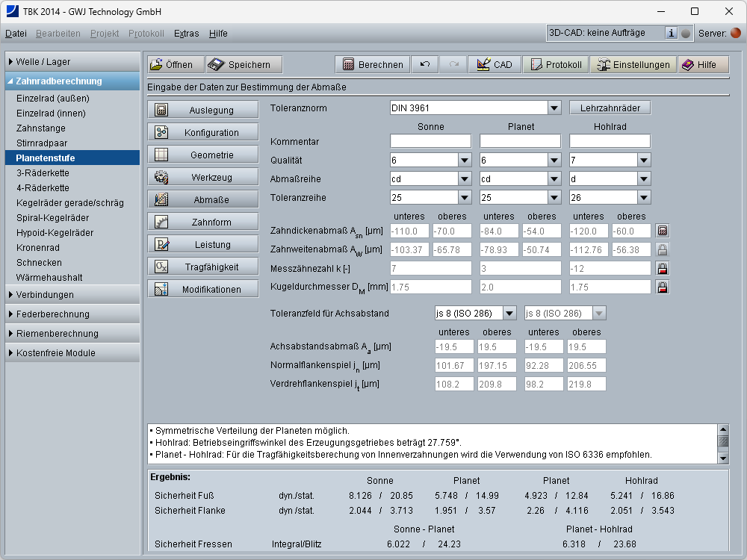Toggle lock for Messzähnezahl k row
The image size is (747, 560).
pyautogui.click(x=663, y=268)
